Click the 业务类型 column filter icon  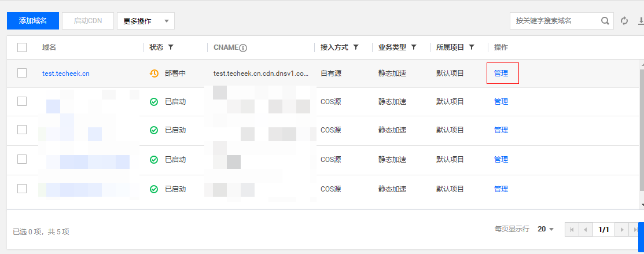(414, 47)
